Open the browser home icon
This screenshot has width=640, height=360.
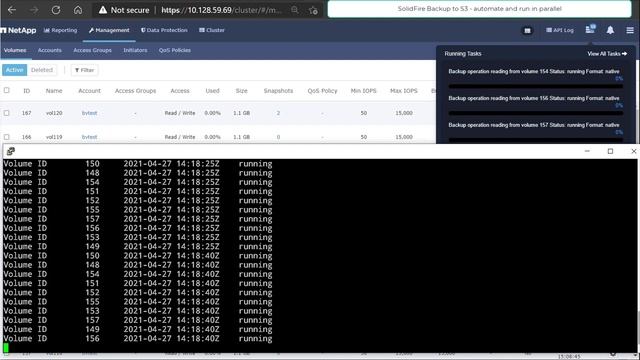(78, 10)
